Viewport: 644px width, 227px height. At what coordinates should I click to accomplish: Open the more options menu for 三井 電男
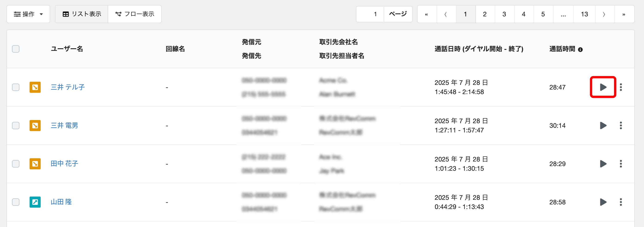[x=621, y=125]
